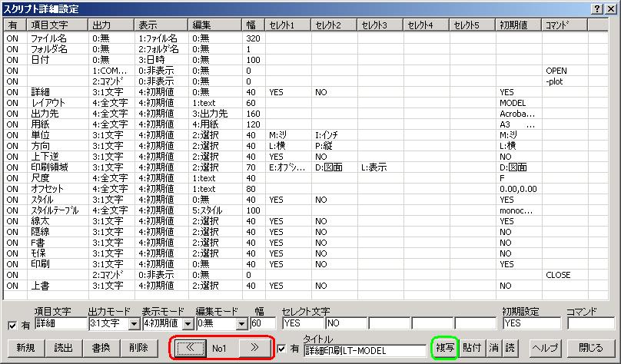This screenshot has width=621, height=364.
Task: Click the 書換 rewrite button
Action: [101, 347]
